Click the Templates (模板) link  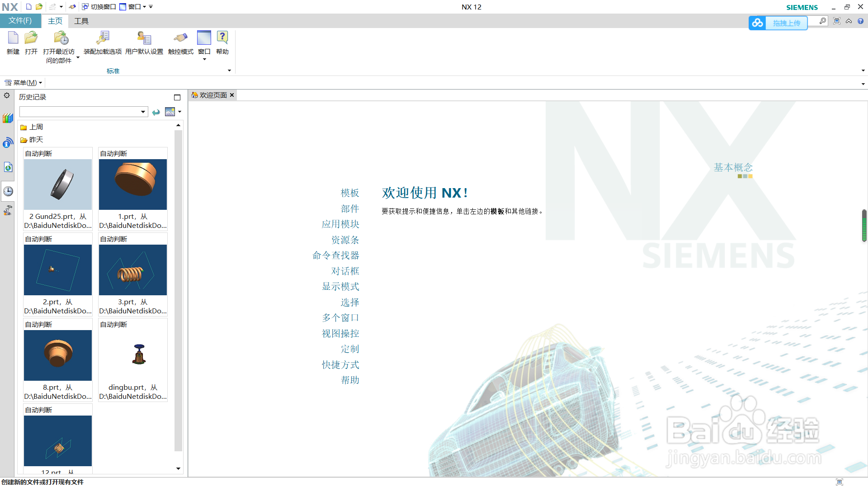[350, 193]
